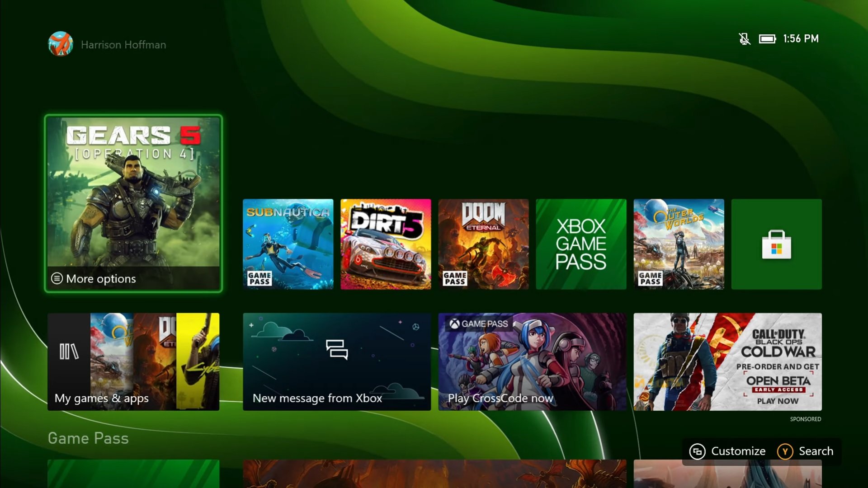Open DIRT 5
Image resolution: width=868 pixels, height=488 pixels.
point(386,244)
